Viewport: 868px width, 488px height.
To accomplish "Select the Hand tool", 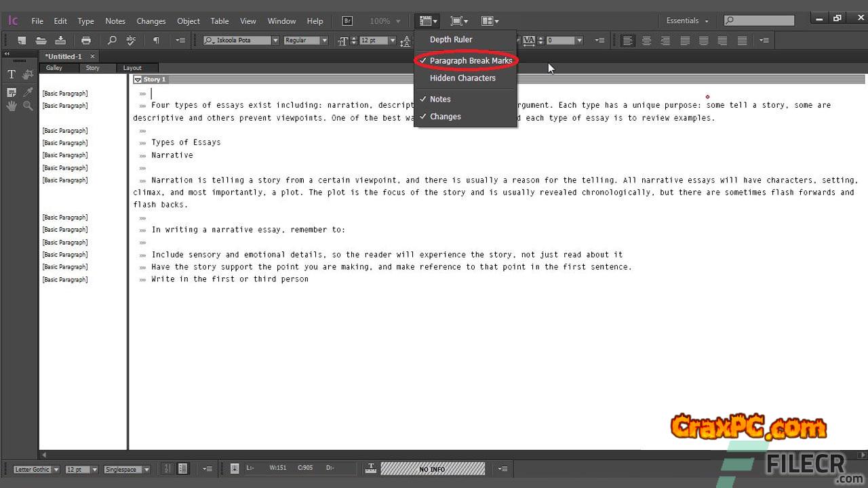I will point(12,106).
